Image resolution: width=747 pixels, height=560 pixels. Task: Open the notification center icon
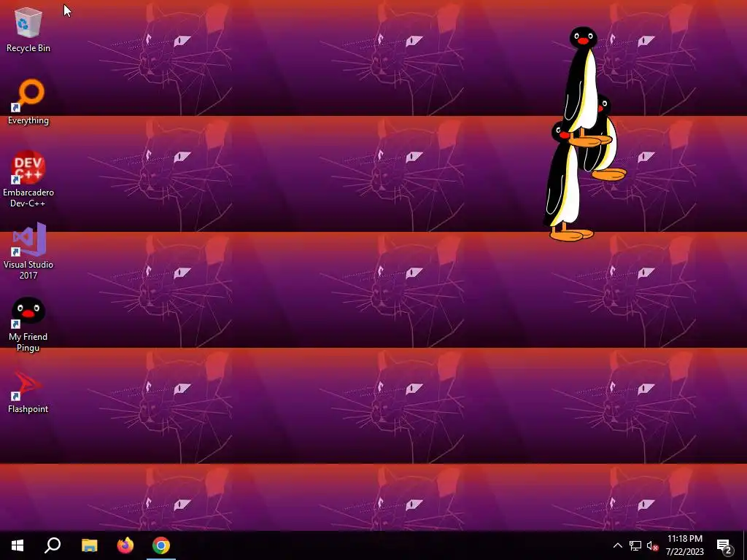[x=724, y=545]
